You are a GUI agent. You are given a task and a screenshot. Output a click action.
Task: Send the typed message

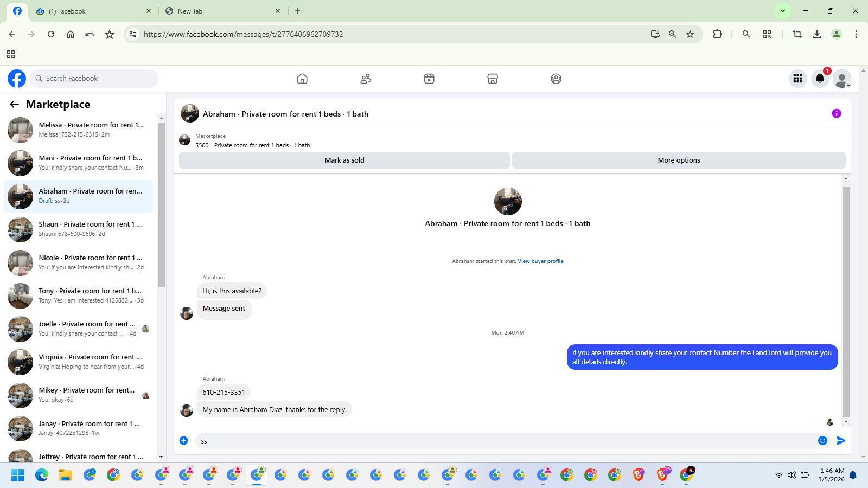pyautogui.click(x=841, y=441)
